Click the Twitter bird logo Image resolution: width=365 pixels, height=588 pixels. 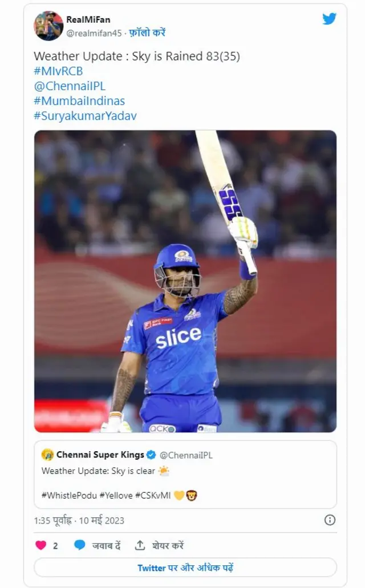pos(329,19)
